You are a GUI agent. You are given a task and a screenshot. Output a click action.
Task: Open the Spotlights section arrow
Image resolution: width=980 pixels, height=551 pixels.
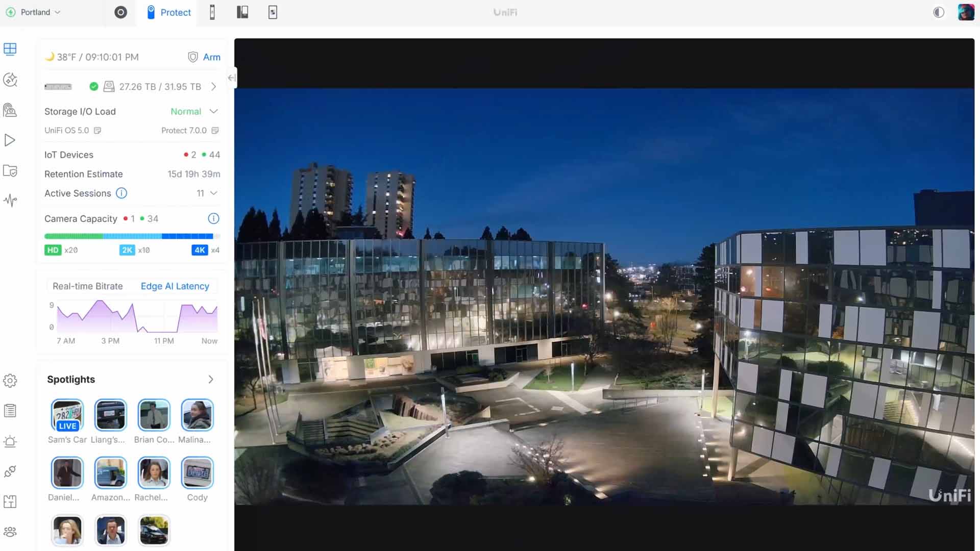click(x=211, y=380)
